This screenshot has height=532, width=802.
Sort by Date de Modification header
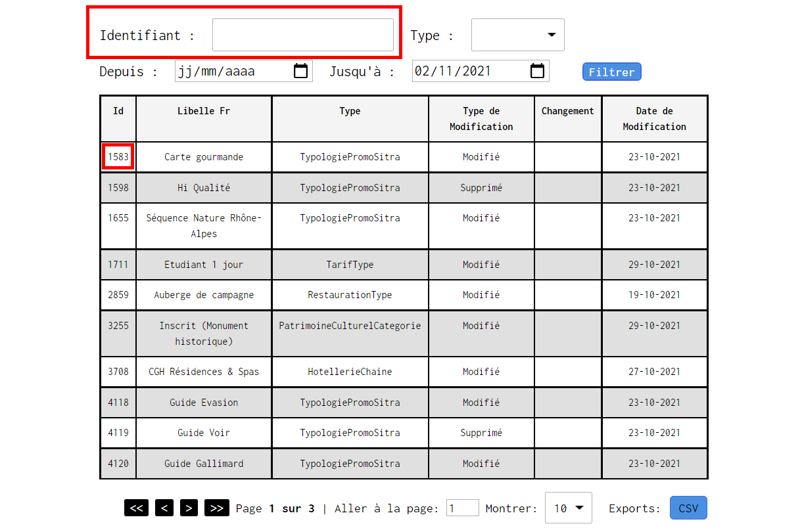tap(655, 119)
